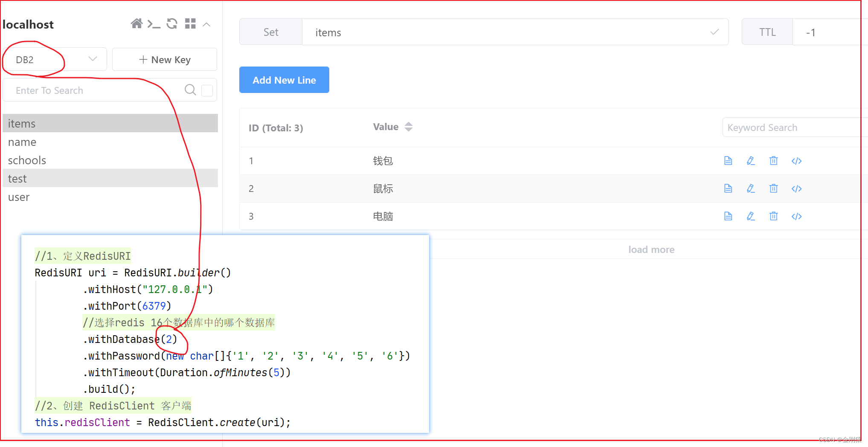View detail of row 鼠标
This screenshot has height=447, width=868.
[728, 189]
